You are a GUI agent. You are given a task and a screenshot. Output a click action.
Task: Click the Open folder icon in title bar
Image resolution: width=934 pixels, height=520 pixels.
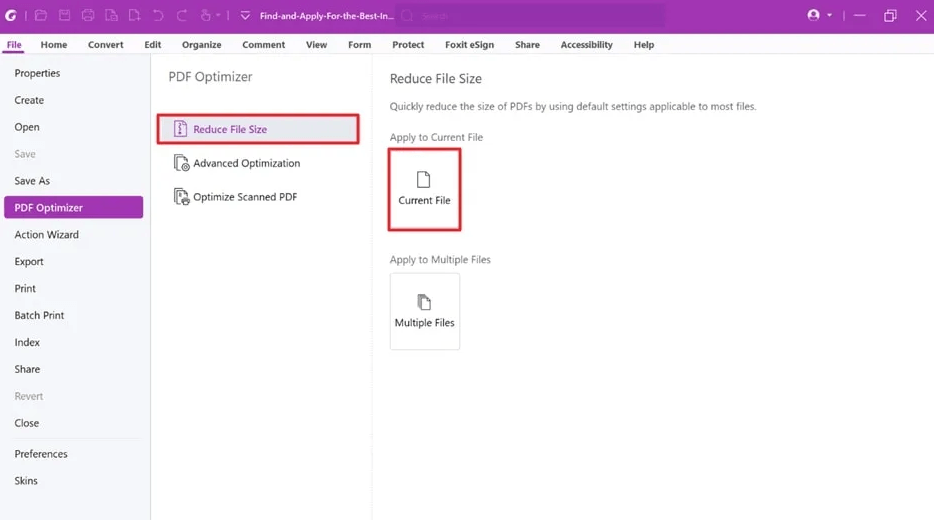[x=41, y=16]
